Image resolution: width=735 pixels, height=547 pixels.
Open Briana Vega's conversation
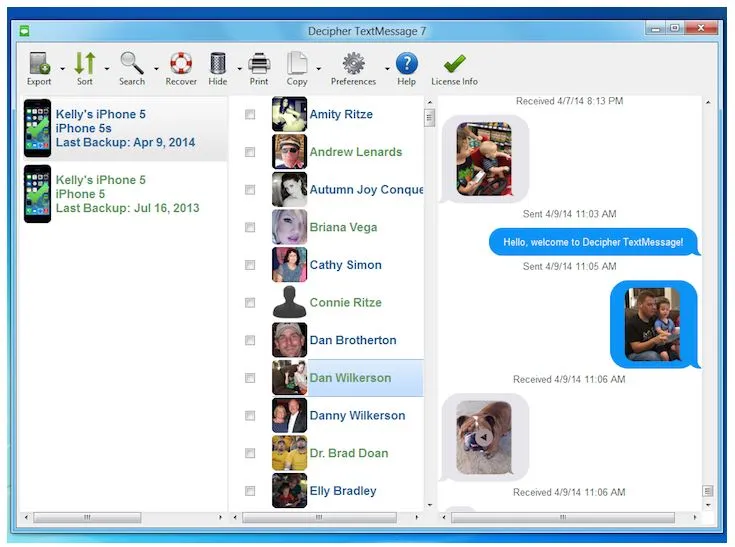343,228
